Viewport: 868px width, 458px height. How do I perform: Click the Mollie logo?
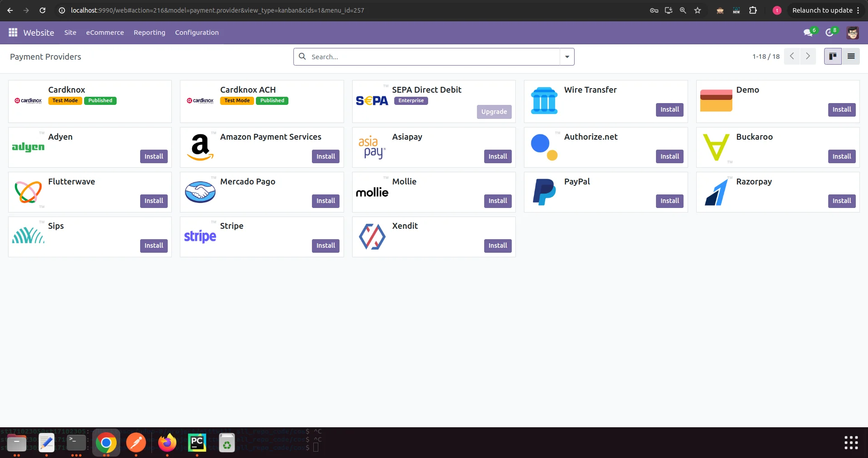372,192
